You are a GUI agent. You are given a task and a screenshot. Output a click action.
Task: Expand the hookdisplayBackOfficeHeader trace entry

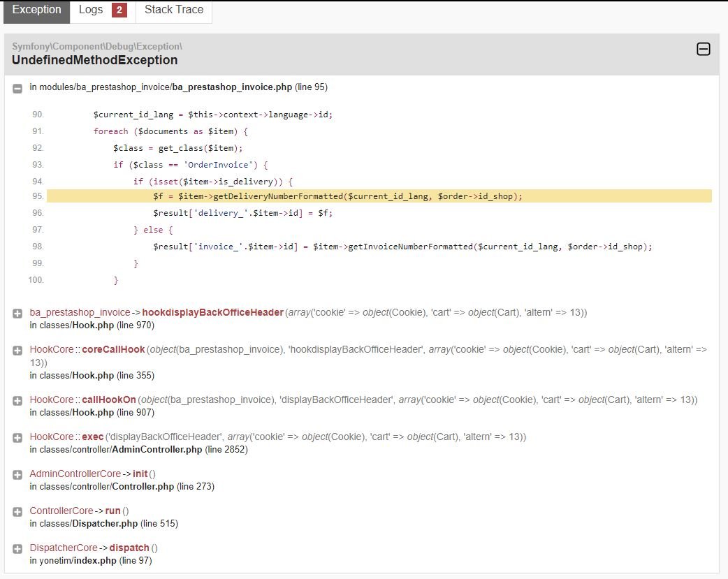pos(17,314)
